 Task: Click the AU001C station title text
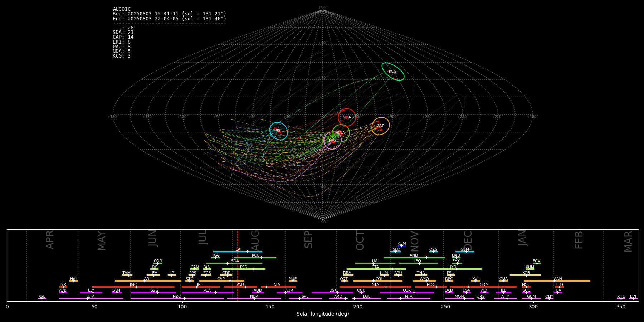coord(122,9)
